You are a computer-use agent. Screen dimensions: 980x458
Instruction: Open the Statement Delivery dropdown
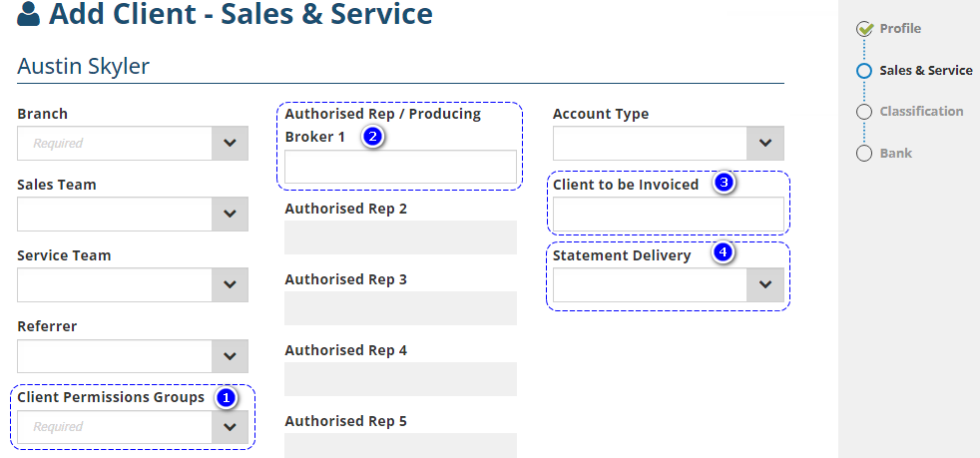(765, 285)
